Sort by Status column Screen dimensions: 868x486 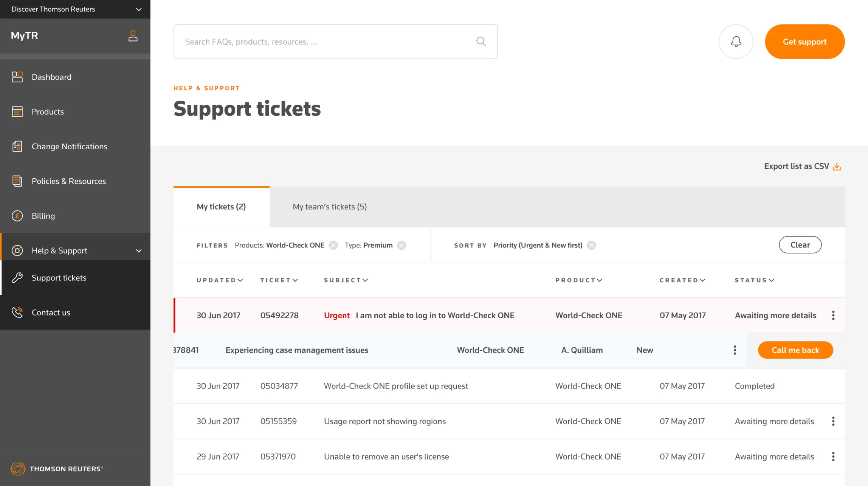[x=755, y=280]
